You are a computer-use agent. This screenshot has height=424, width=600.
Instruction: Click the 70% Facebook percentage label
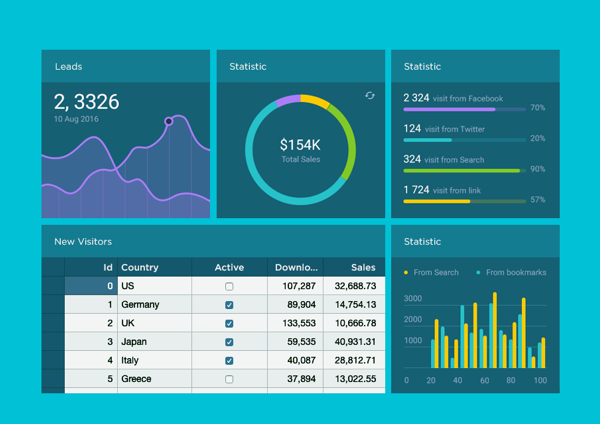click(538, 108)
